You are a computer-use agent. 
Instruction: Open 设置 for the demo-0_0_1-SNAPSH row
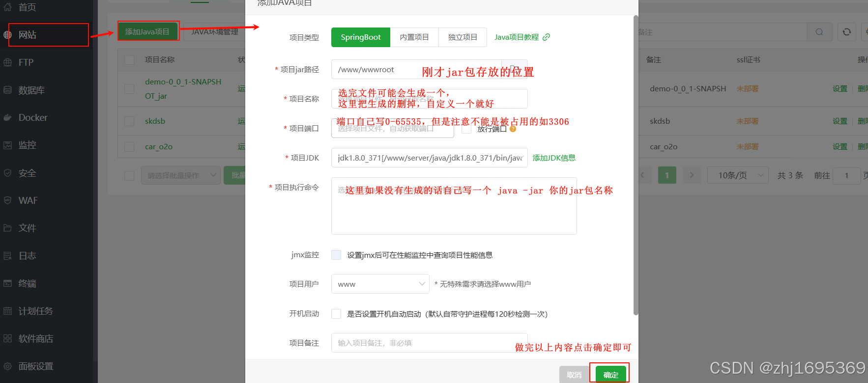pos(840,89)
